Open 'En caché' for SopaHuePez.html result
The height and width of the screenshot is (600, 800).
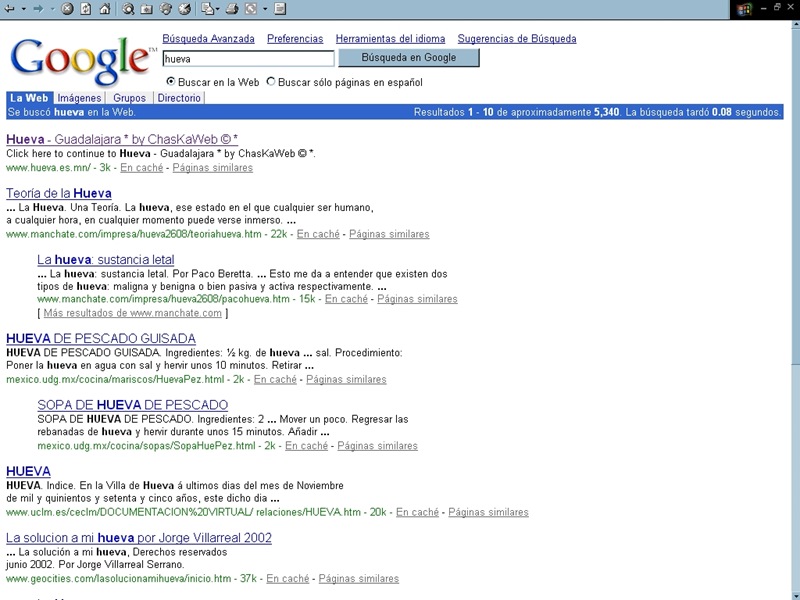307,446
